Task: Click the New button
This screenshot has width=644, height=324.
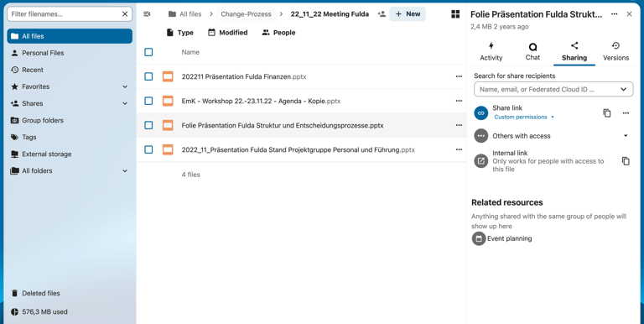Action: 408,14
